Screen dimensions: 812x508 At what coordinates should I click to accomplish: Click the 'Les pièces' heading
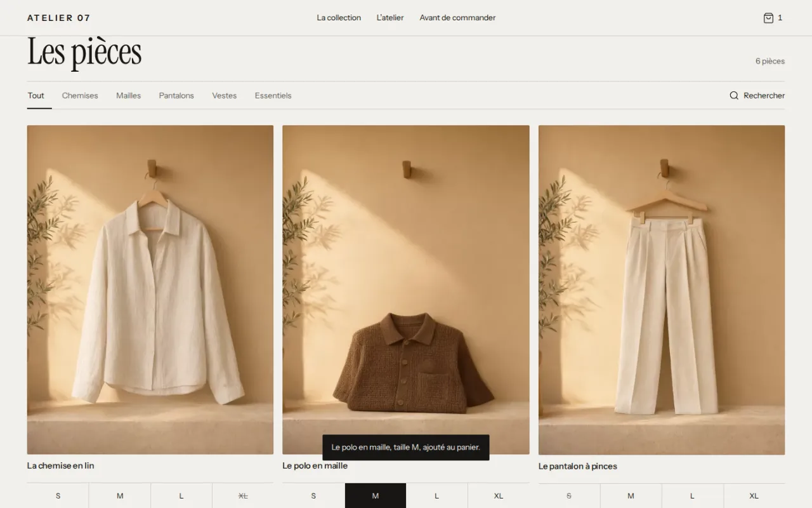(x=84, y=52)
